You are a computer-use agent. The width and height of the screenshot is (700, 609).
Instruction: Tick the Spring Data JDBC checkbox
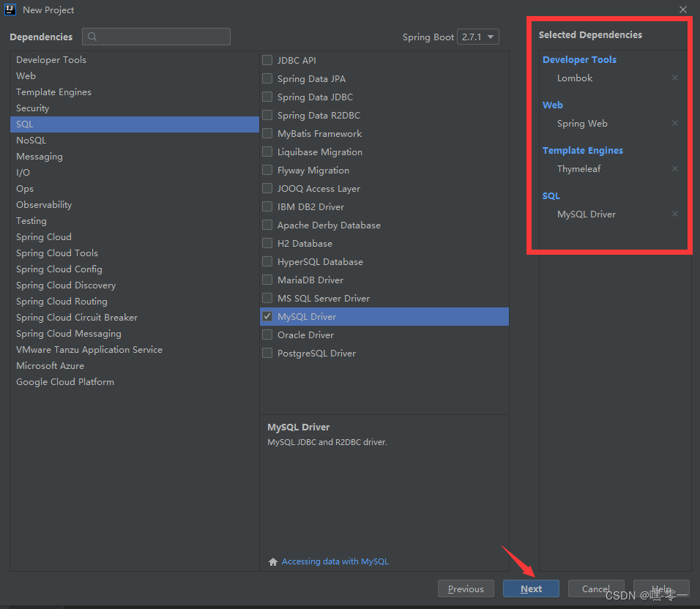tap(267, 97)
